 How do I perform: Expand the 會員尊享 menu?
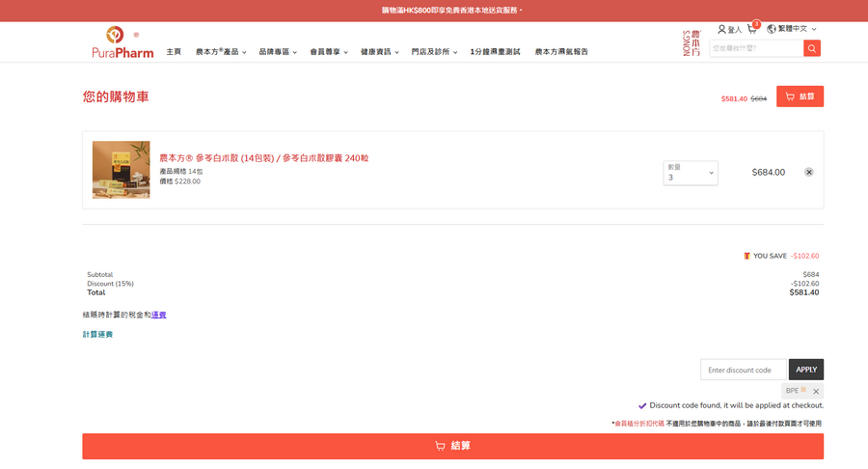click(329, 51)
